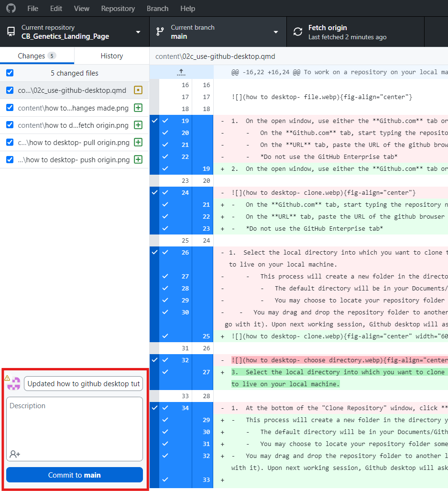Viewport: 448px width, 491px height.
Task: Click Commit to main button
Action: click(x=75, y=475)
